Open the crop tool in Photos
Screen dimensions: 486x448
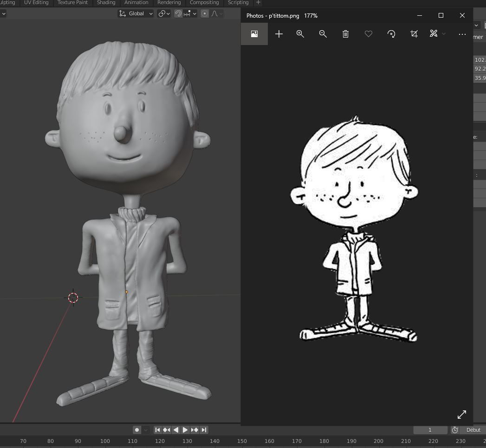tap(414, 34)
